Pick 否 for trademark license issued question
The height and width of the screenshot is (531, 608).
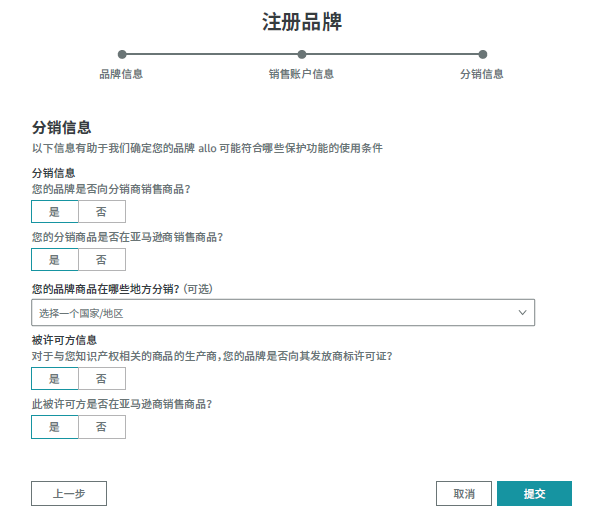point(102,379)
